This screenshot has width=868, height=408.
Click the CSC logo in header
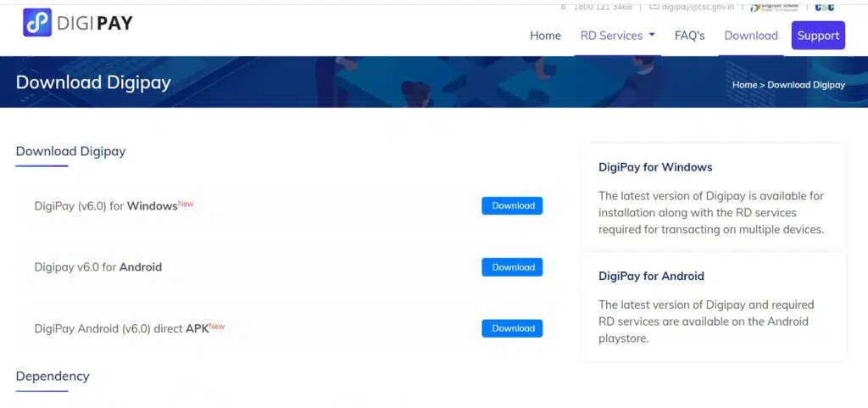[x=825, y=7]
